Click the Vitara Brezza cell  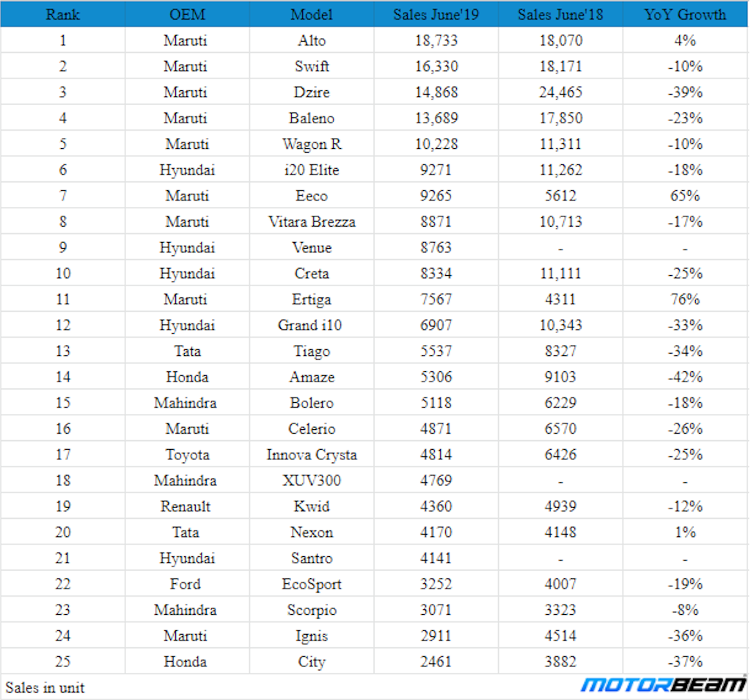(x=312, y=222)
